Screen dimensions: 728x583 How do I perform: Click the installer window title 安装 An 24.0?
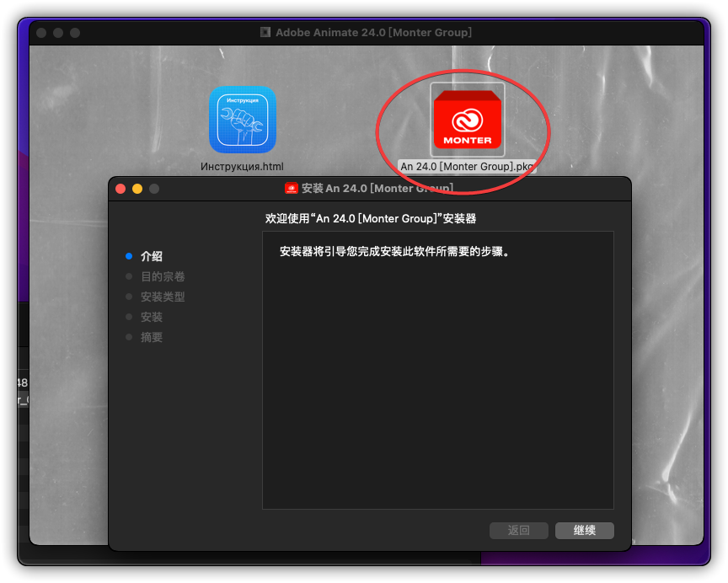pyautogui.click(x=377, y=188)
